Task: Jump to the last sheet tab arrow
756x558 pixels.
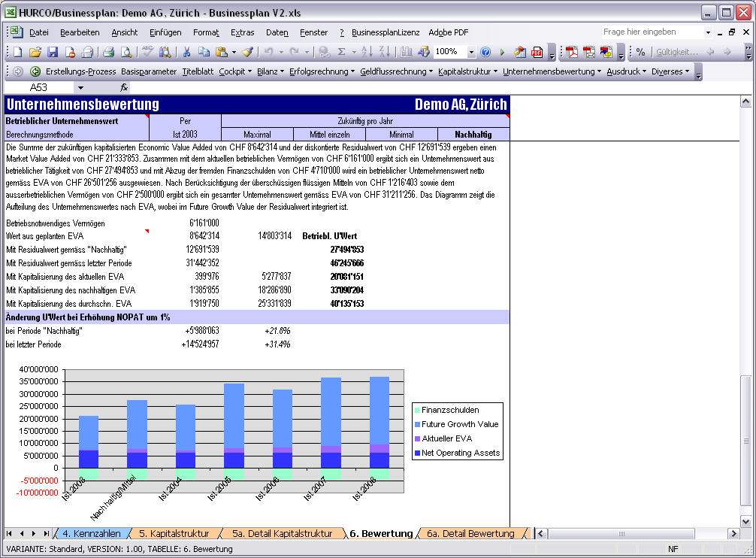Action: pos(47,533)
